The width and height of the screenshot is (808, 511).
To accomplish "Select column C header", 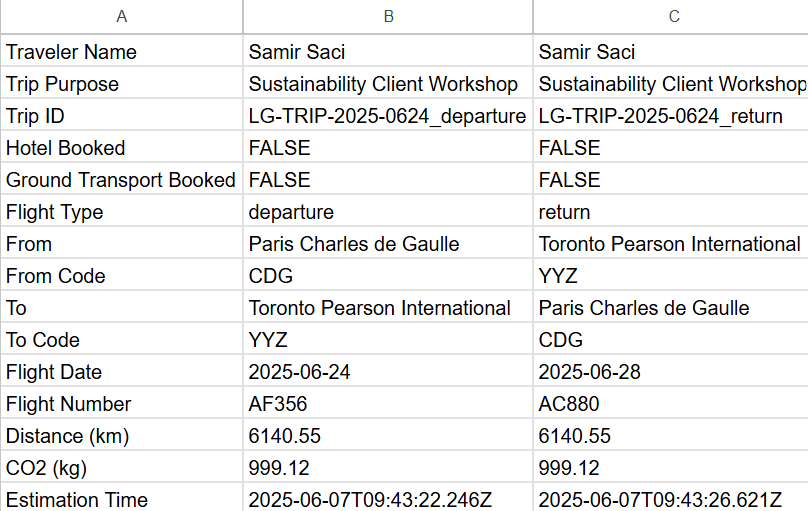I will coord(670,16).
